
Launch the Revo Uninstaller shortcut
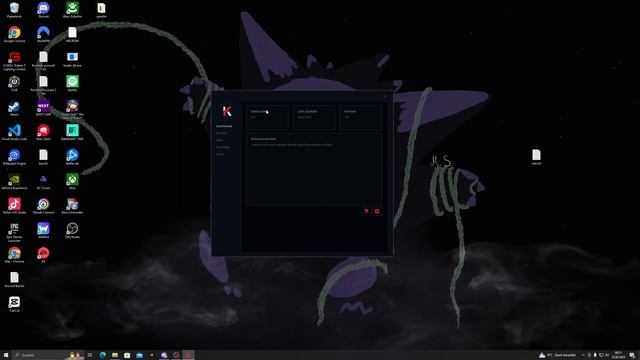coord(72,206)
